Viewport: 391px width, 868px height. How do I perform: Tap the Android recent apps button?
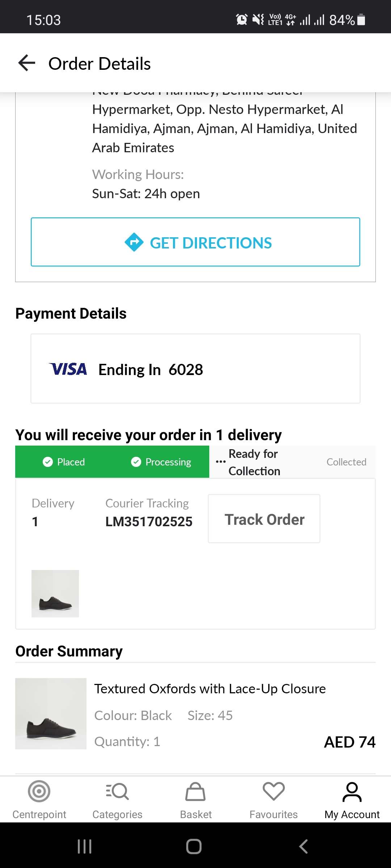pyautogui.click(x=85, y=846)
